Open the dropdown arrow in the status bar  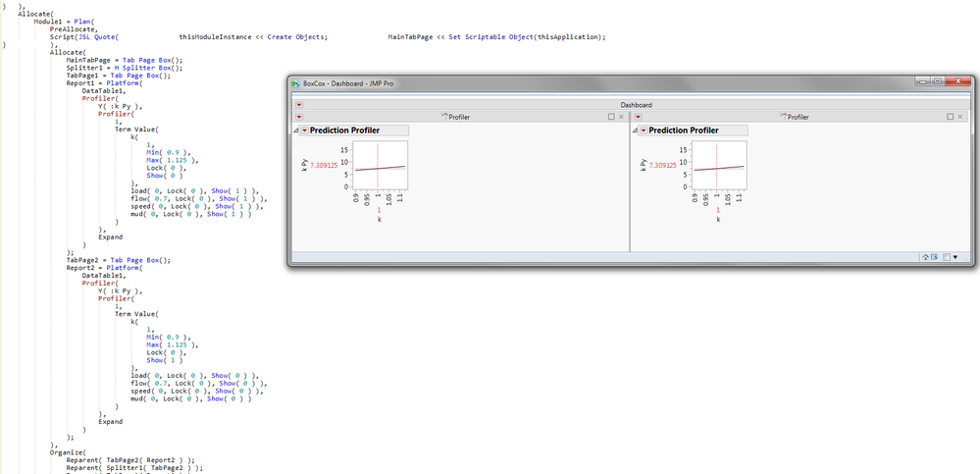pos(955,257)
